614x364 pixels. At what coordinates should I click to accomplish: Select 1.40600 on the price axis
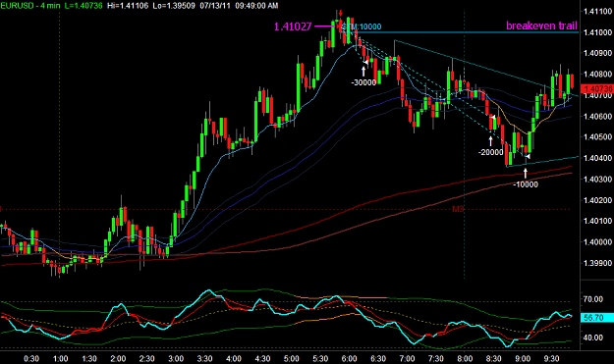tap(597, 116)
